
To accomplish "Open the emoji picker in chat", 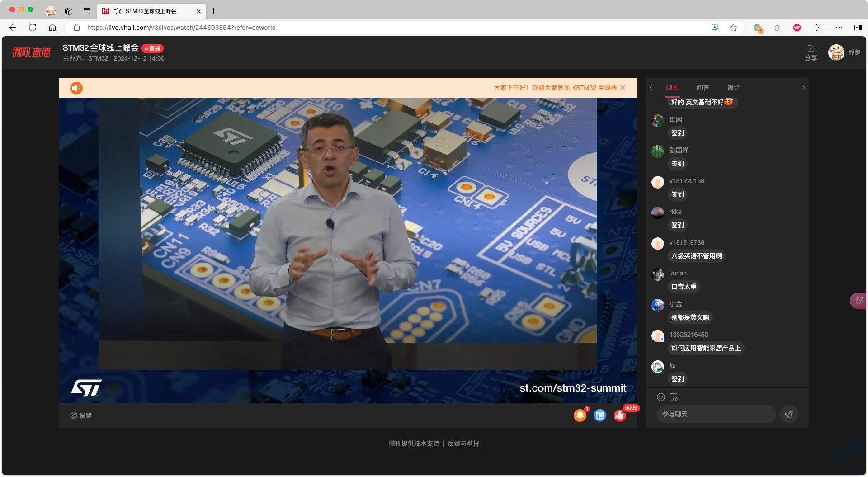I will coord(661,397).
